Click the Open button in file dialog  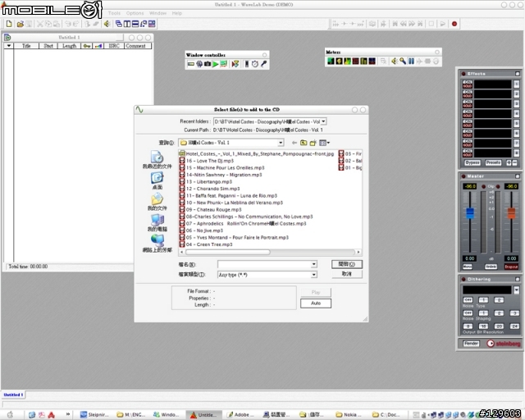point(347,264)
